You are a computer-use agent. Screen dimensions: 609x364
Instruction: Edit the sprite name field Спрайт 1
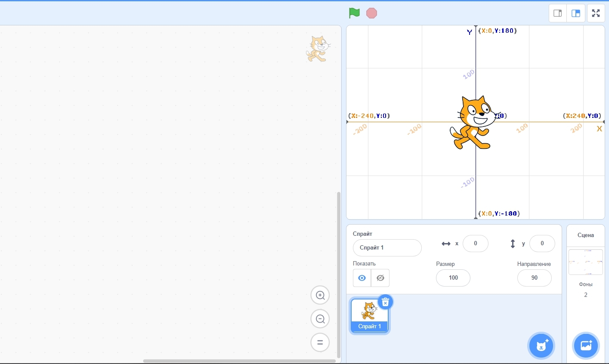[x=387, y=248]
